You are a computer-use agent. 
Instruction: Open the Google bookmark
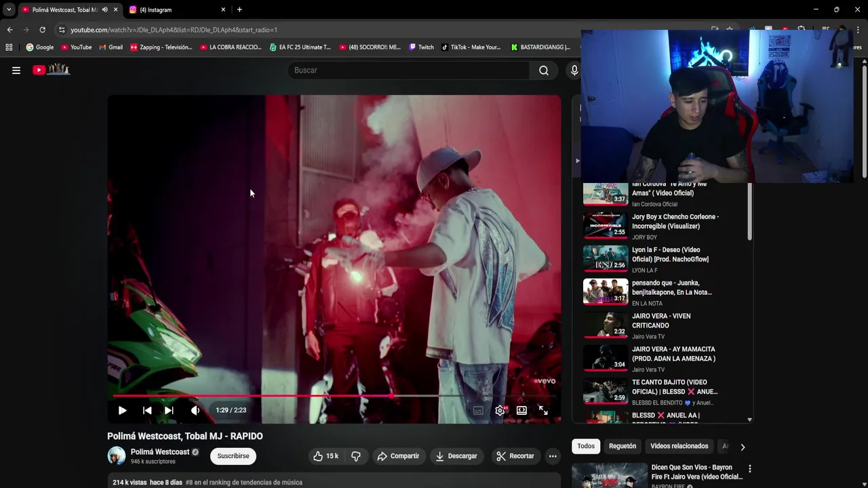click(x=40, y=47)
